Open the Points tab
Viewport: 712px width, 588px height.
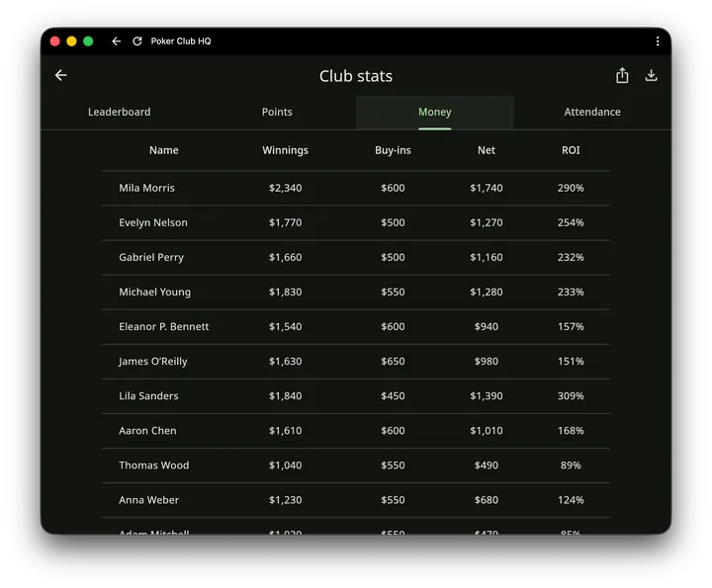[277, 112]
